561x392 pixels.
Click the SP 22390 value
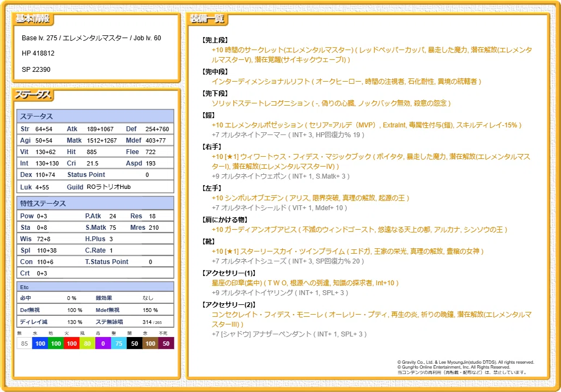tap(36, 69)
